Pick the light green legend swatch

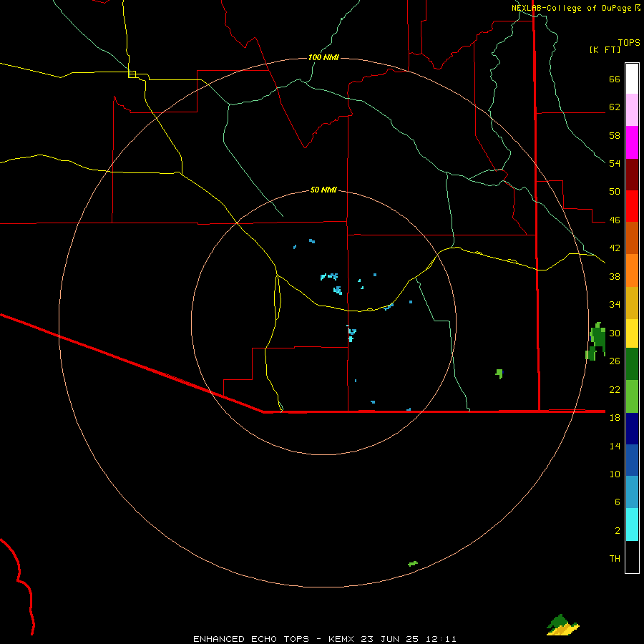[632, 396]
